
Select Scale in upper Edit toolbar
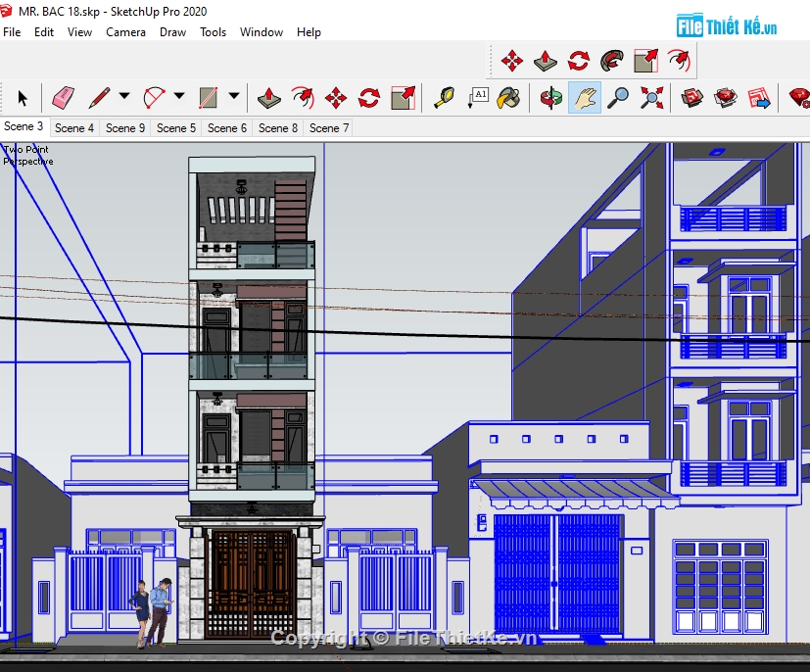[x=645, y=61]
